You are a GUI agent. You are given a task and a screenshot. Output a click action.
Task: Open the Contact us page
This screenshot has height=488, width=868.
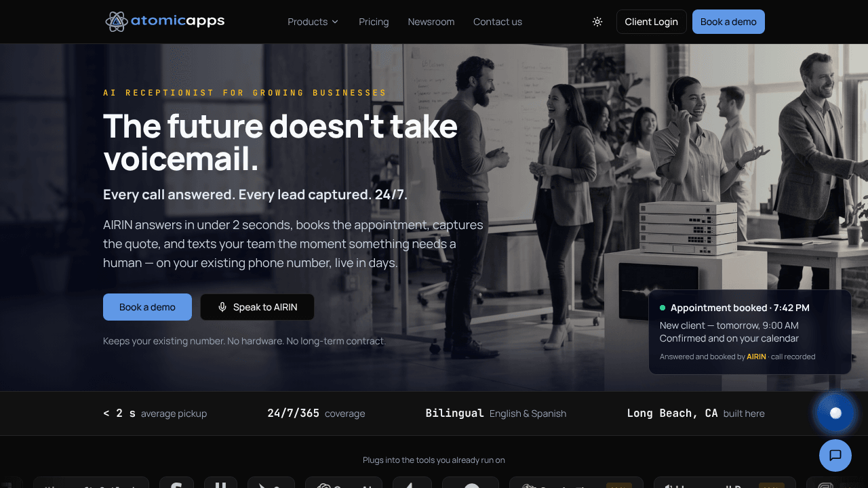[x=498, y=22]
